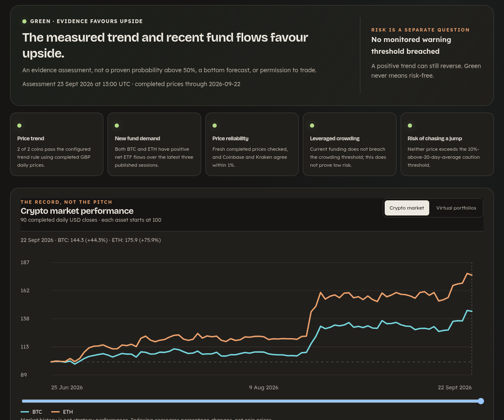Viewport: 504px width, 420px height.
Task: Click the green dot on Price trend card
Action: coord(19,126)
